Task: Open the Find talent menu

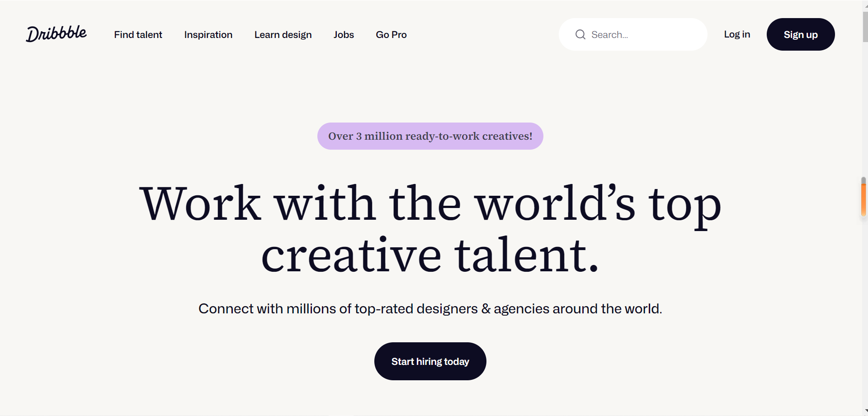Action: pos(138,35)
